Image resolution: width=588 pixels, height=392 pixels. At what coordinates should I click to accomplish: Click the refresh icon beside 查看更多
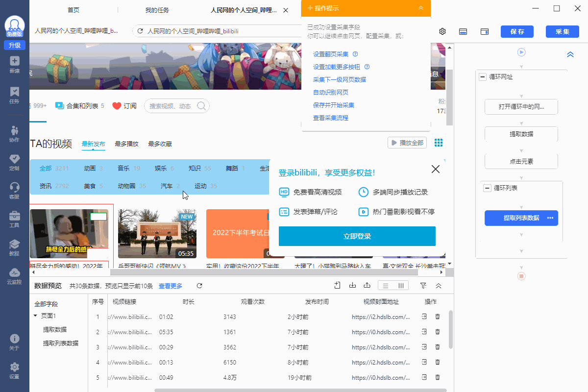pos(199,286)
